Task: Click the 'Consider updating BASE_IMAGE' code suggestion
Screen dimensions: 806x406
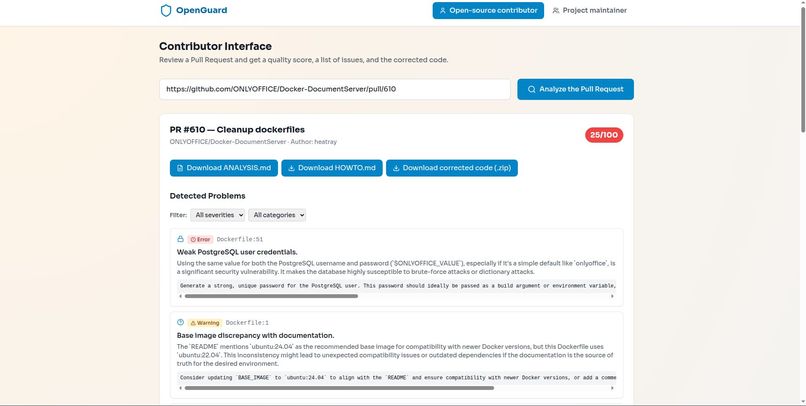Action: tap(396, 378)
